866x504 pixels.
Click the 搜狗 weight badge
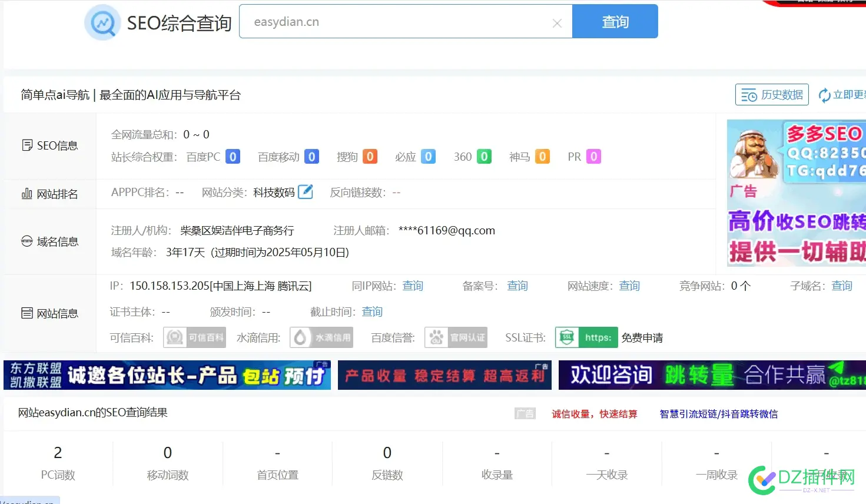click(370, 157)
